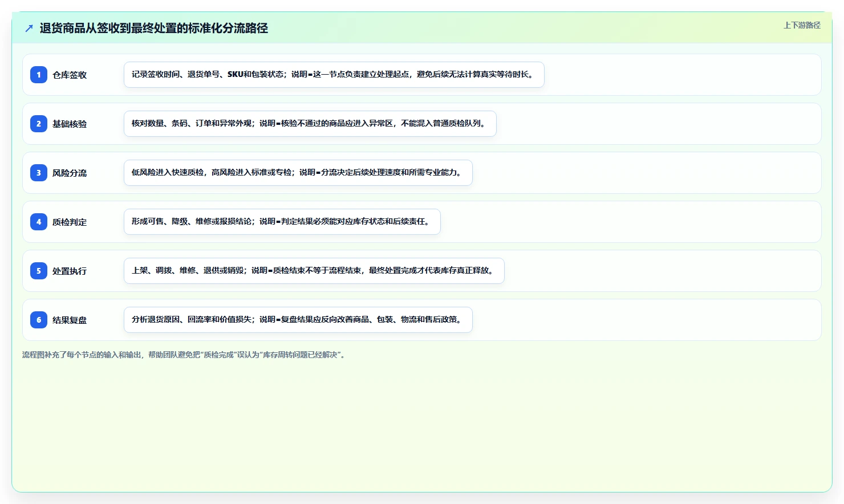The height and width of the screenshot is (504, 844).
Task: Click the arrow icon beside the title
Action: coord(29,28)
